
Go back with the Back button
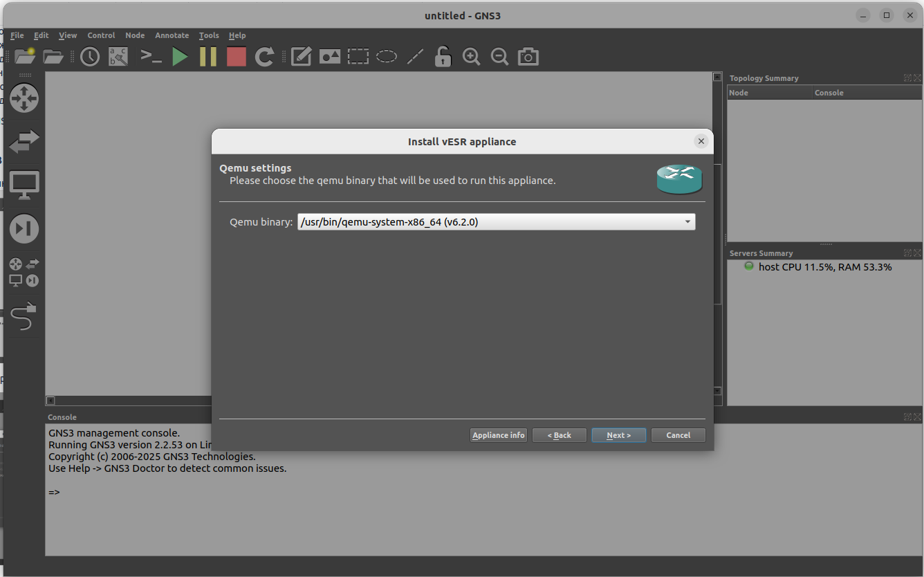tap(560, 435)
